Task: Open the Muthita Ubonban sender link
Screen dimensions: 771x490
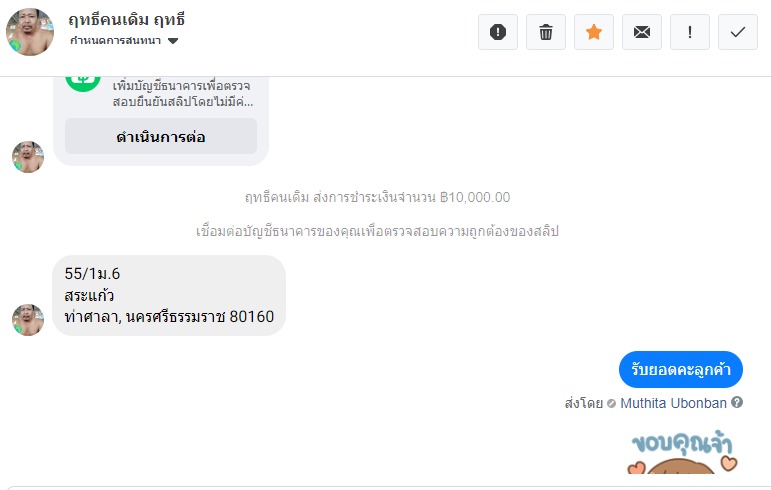Action: click(x=674, y=403)
